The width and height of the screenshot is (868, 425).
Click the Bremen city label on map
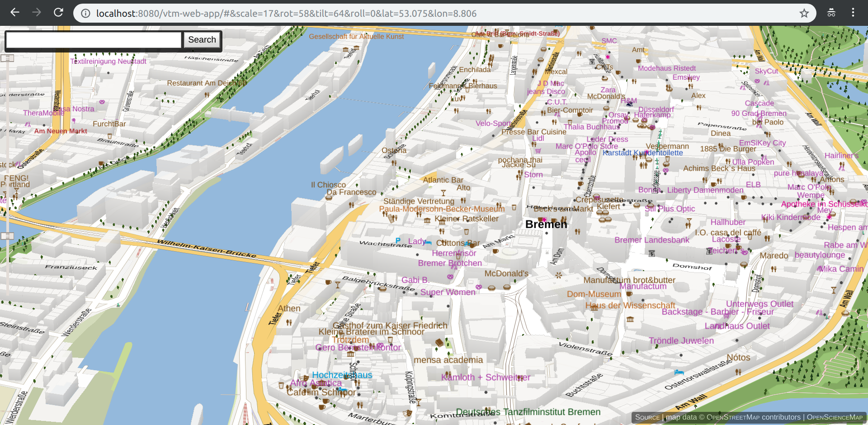(x=546, y=224)
